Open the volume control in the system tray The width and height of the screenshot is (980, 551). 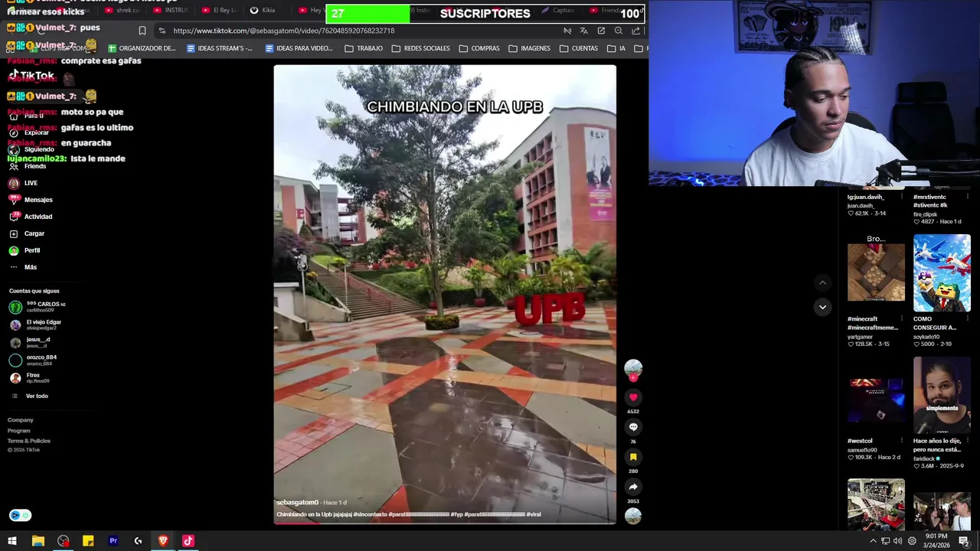coord(898,541)
